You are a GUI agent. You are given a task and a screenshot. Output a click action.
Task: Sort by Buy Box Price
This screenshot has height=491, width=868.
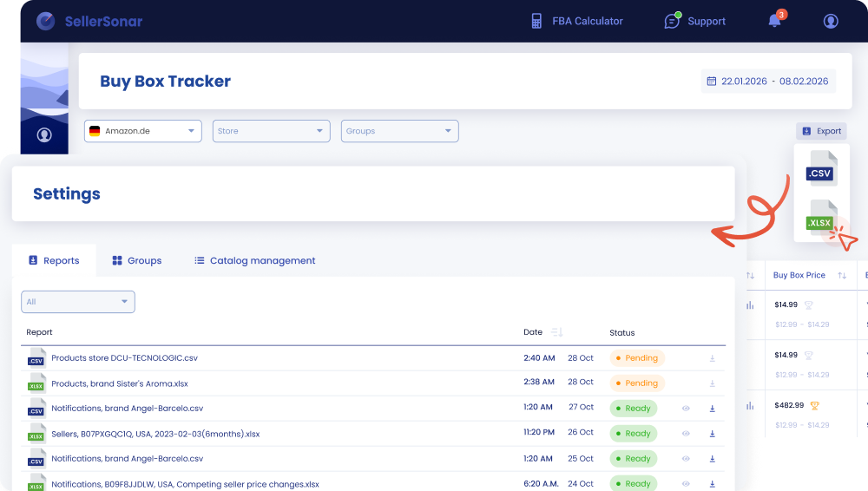click(x=842, y=275)
